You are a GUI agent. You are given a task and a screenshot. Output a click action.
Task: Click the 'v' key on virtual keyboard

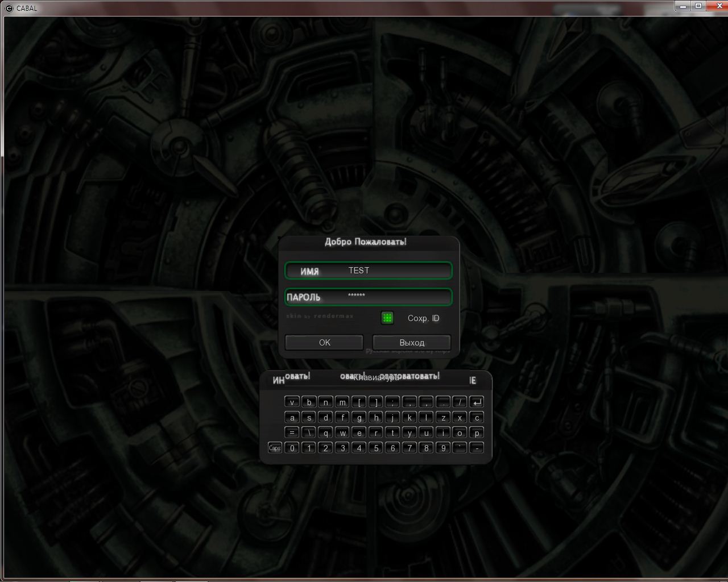click(292, 402)
